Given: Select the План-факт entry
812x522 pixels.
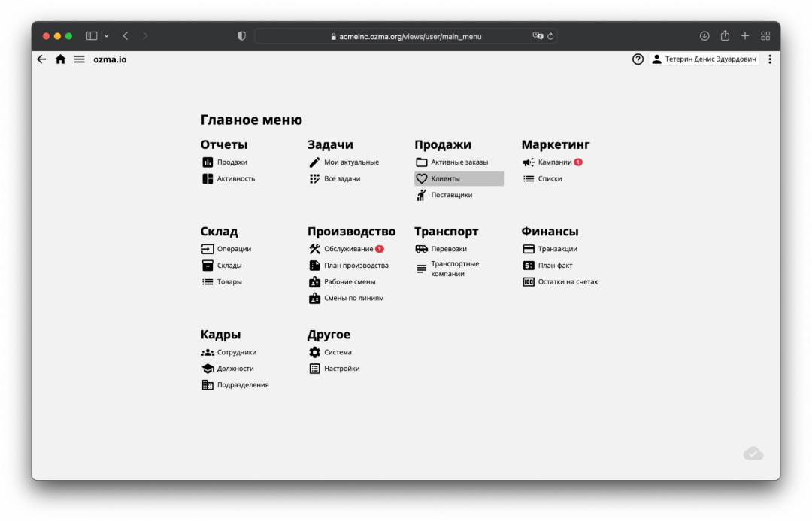Looking at the screenshot, I should point(555,265).
